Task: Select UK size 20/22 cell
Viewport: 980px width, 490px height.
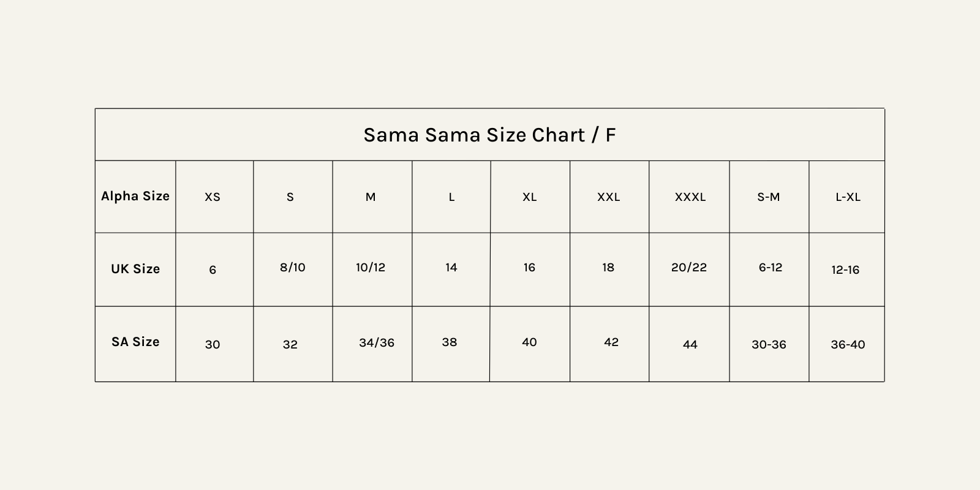Action: [689, 268]
